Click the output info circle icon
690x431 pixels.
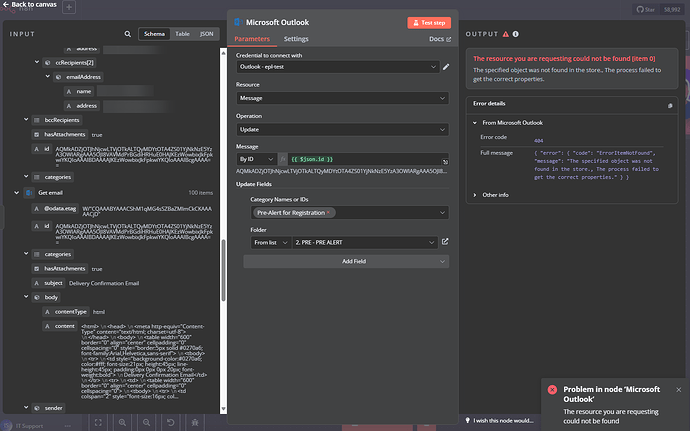[x=515, y=34]
